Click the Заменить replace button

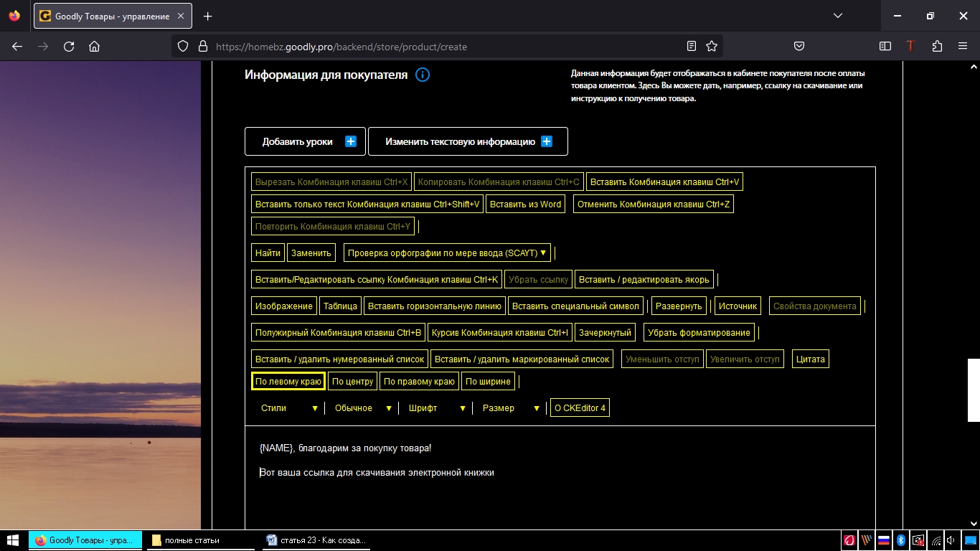pyautogui.click(x=311, y=253)
